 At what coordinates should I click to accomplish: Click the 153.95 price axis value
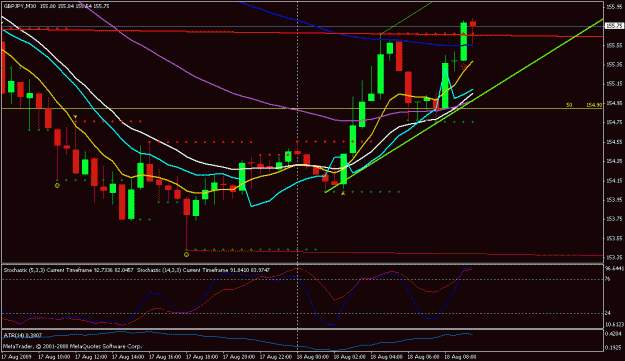(614, 200)
